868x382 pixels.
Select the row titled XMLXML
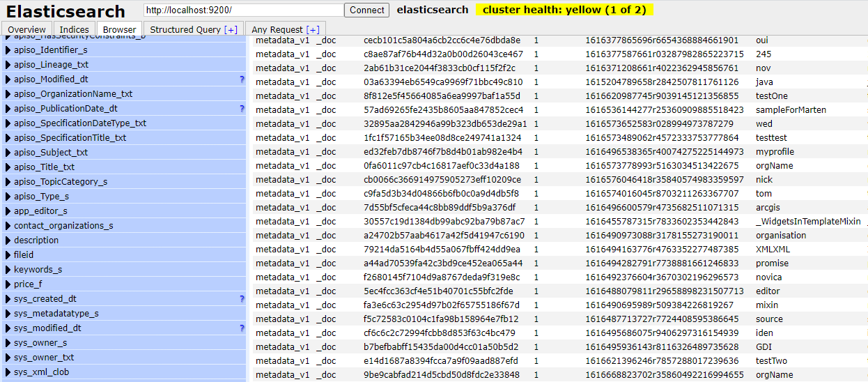[x=559, y=250]
